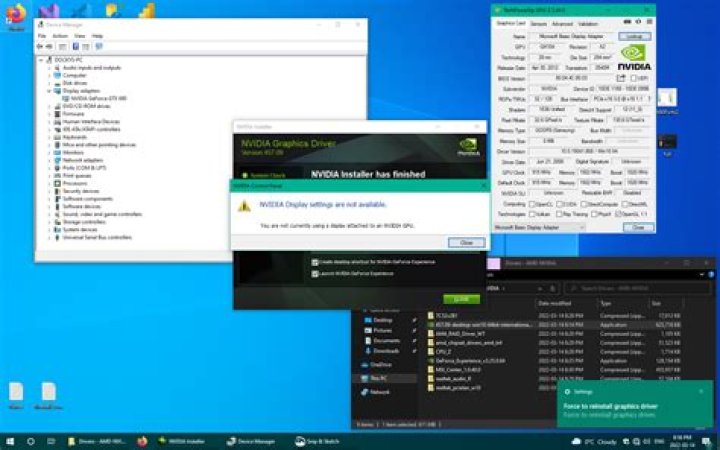Expand Disk drives node
This screenshot has height=450, width=720.
[x=49, y=83]
